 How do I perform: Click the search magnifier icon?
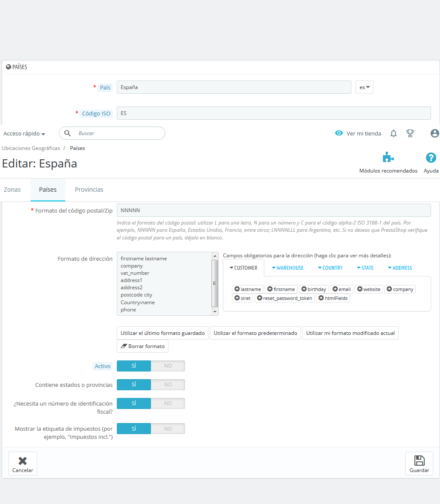(67, 133)
